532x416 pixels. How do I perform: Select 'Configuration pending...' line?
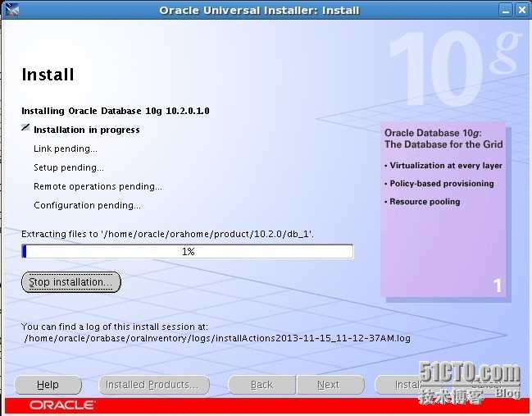[x=87, y=205]
